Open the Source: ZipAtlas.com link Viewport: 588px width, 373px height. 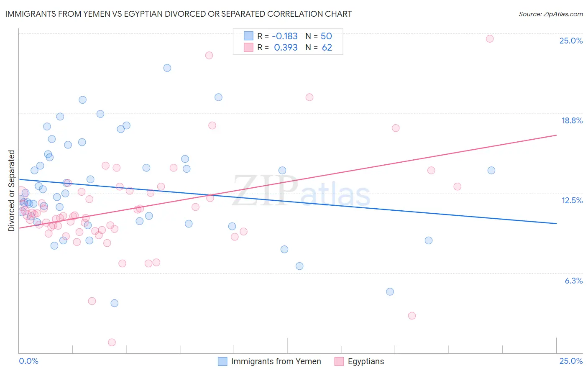[x=551, y=14]
